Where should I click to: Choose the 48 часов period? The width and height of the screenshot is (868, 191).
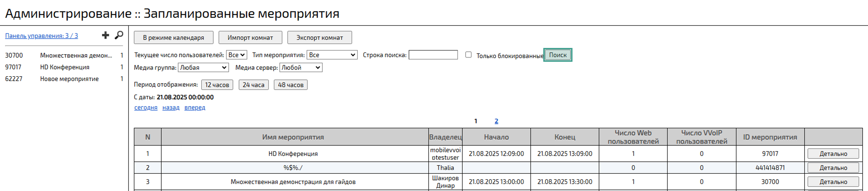(x=290, y=85)
